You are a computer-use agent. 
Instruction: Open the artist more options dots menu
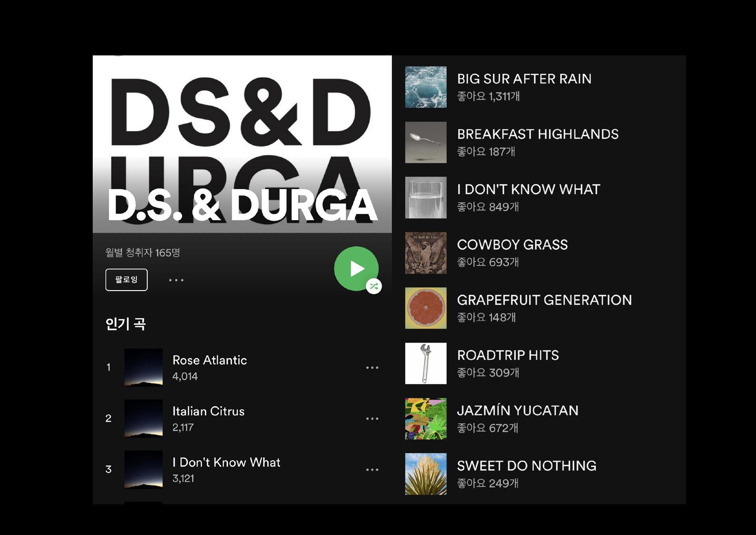pyautogui.click(x=176, y=280)
